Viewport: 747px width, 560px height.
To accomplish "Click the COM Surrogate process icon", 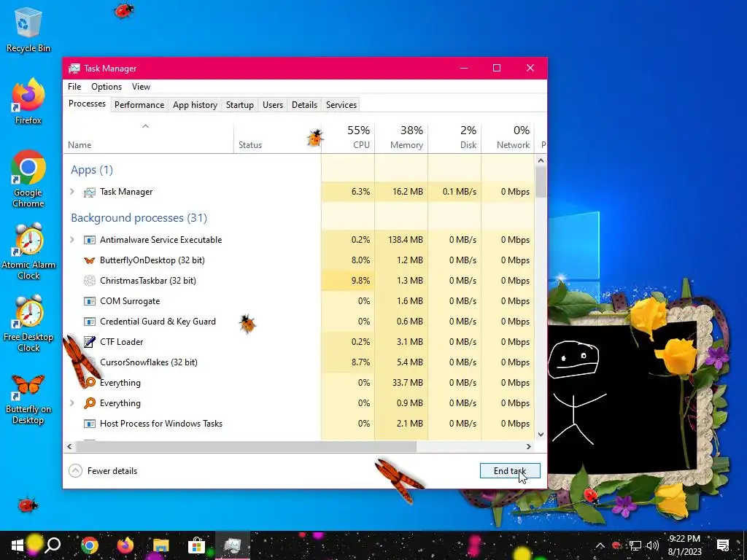I will (x=89, y=301).
